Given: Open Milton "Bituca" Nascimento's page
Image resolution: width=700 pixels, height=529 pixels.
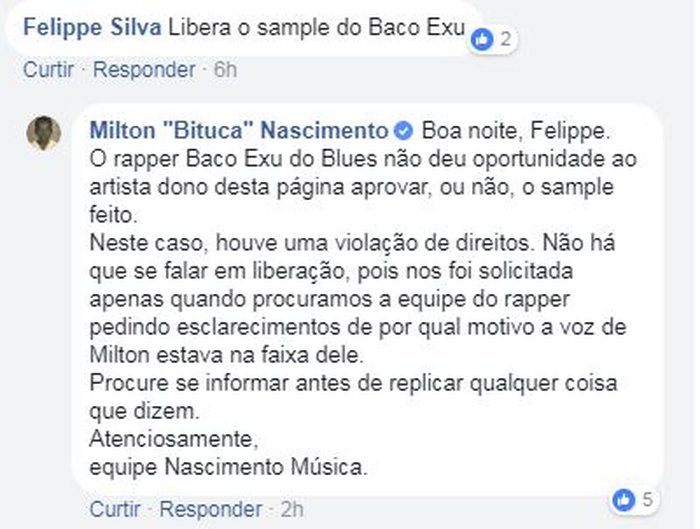Looking at the screenshot, I should [239, 131].
